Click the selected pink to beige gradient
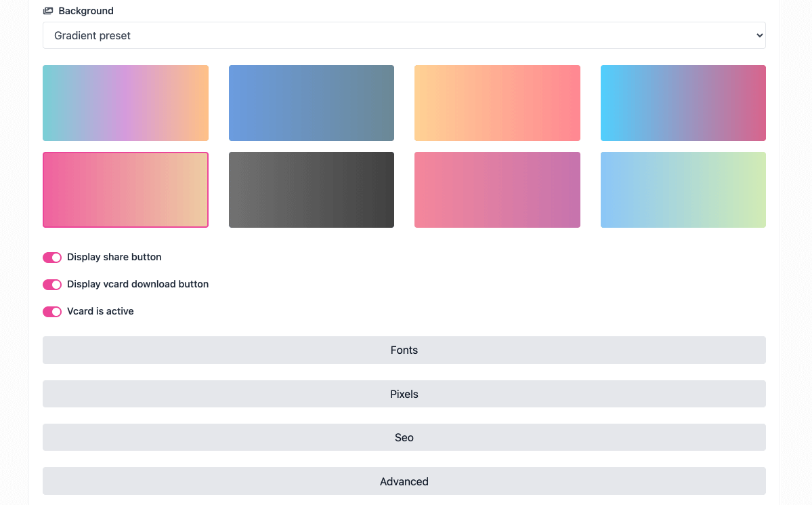The width and height of the screenshot is (812, 505). point(125,190)
